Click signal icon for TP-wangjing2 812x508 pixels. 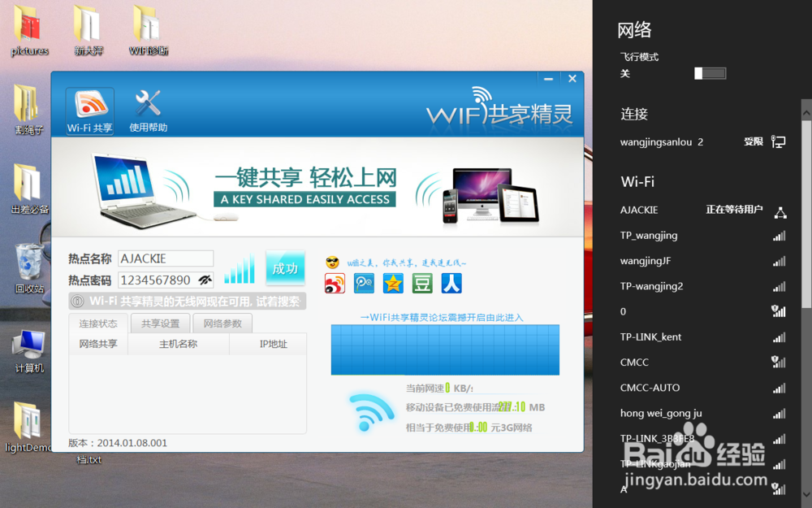tap(780, 287)
